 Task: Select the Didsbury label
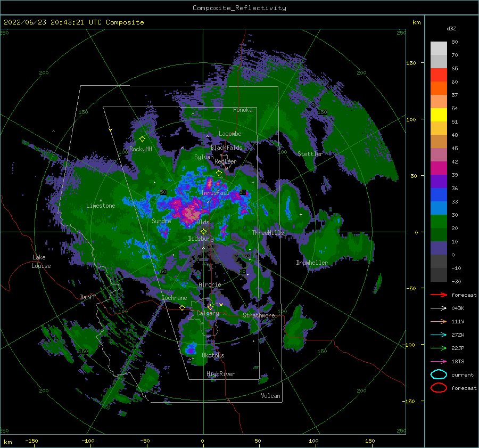point(201,239)
